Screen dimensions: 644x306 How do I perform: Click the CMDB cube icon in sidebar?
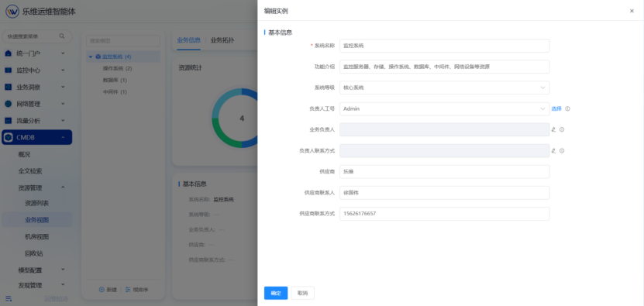[9, 138]
